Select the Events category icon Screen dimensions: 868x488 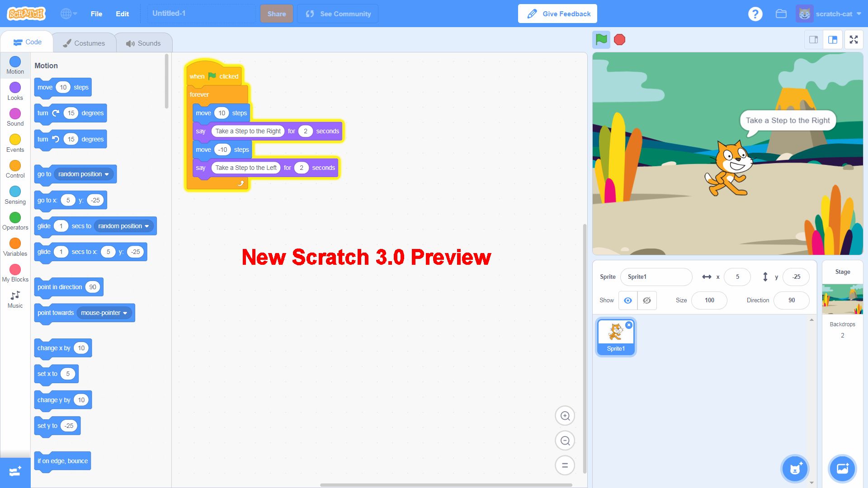click(14, 143)
